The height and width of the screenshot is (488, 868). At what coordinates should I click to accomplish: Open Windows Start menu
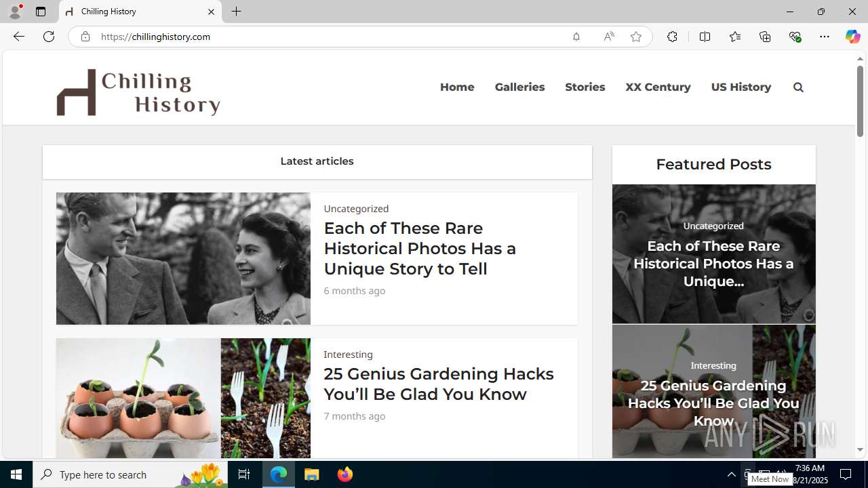click(16, 474)
